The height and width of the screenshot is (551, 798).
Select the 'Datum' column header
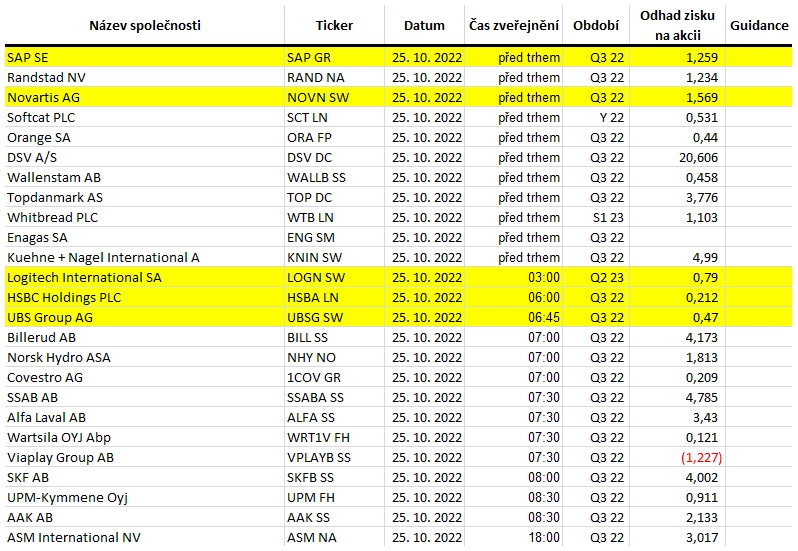pos(424,25)
